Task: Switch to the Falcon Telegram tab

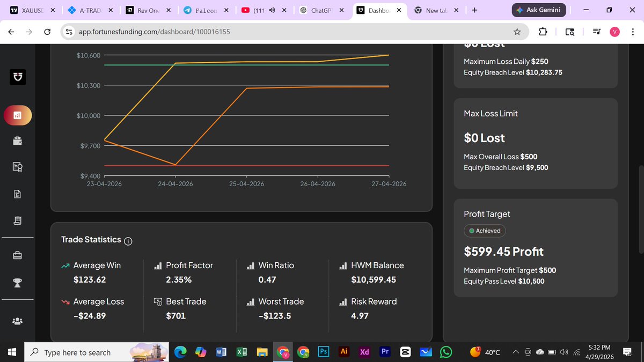Action: [206, 10]
